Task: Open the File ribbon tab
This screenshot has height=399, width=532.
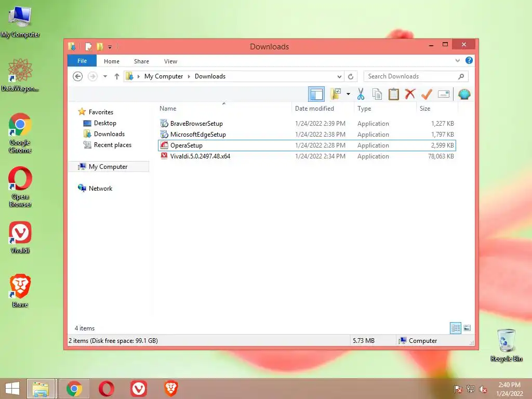Action: [x=82, y=61]
